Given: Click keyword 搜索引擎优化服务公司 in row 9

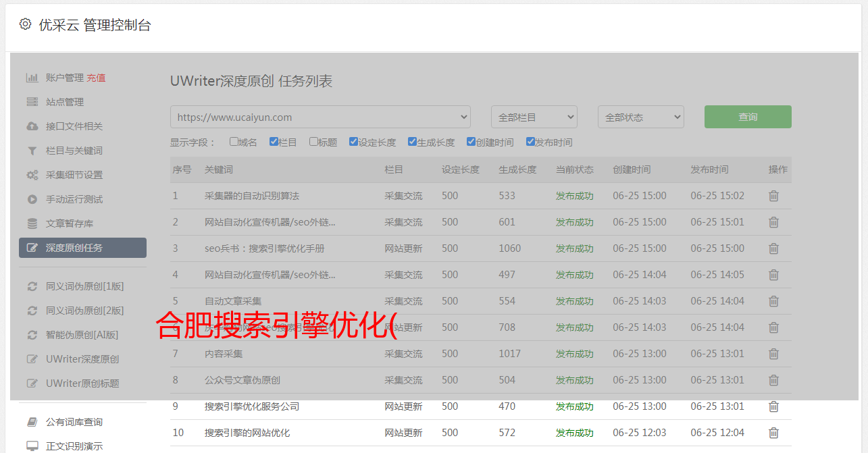Looking at the screenshot, I should (x=252, y=406).
